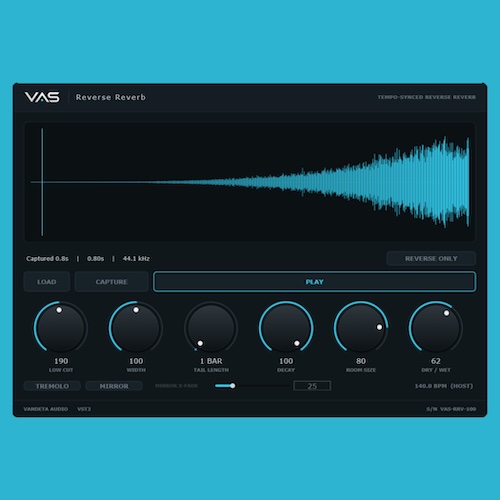500x500 pixels.
Task: Click the TEMPO-SYNCED REVERSE REVERB tagline
Action: (x=427, y=97)
